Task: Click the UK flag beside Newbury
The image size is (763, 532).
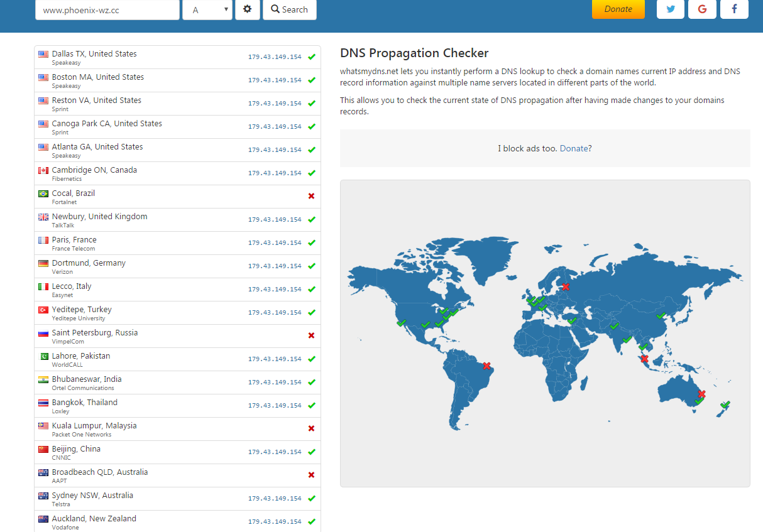Action: pyautogui.click(x=43, y=217)
